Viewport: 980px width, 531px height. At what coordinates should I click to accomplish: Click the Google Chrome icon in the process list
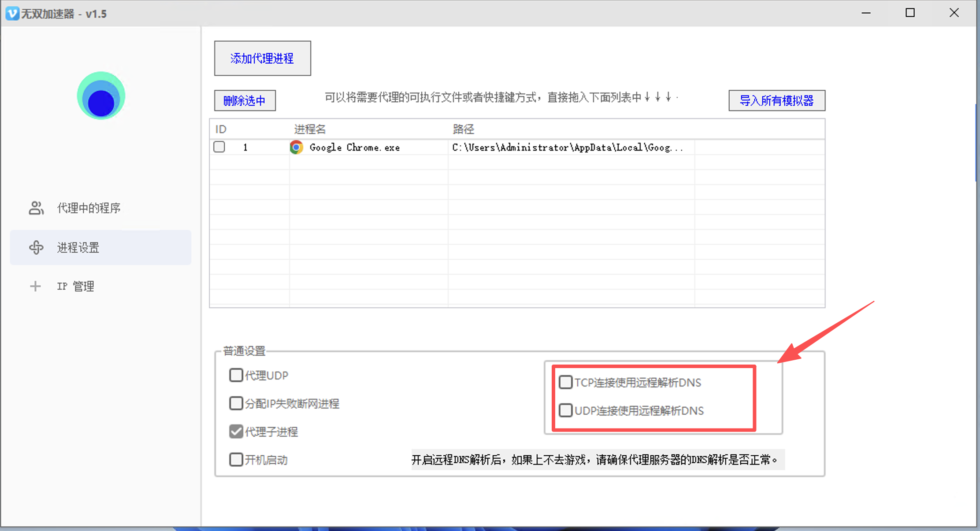296,147
